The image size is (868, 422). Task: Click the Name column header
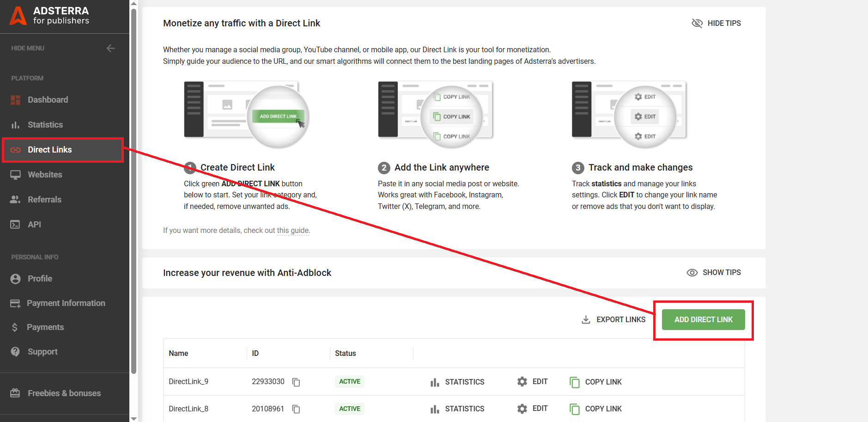[x=178, y=354]
